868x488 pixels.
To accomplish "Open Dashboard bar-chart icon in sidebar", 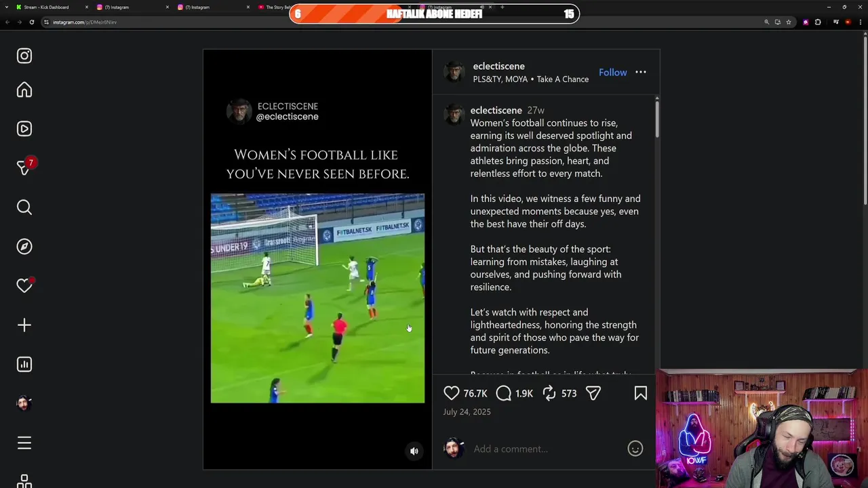I will (x=24, y=365).
